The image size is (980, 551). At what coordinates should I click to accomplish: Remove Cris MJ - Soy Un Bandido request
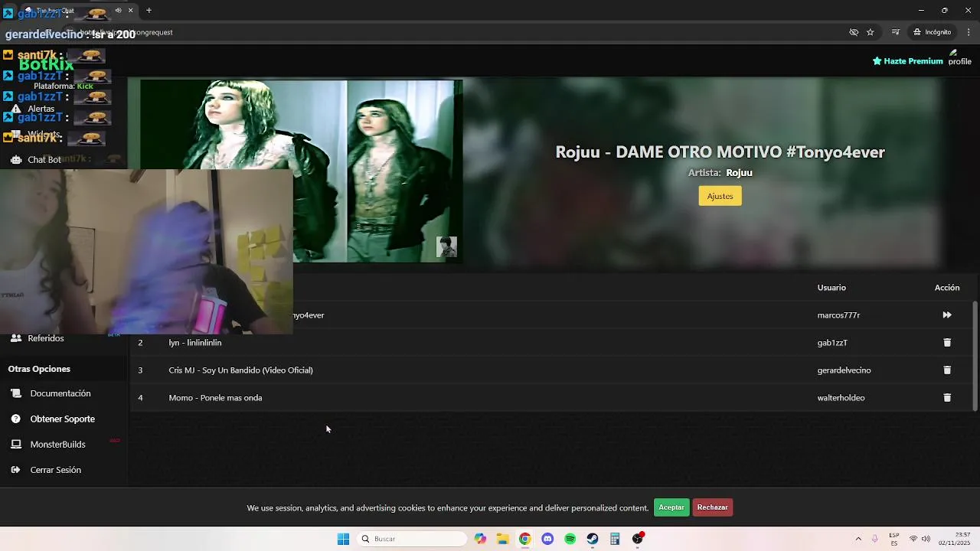click(947, 370)
